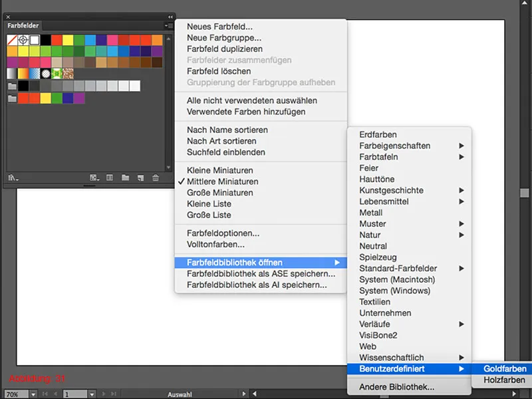Screen dimensions: 532x399
Task: Open the Farbfelder panel menu icon
Action: point(168,26)
